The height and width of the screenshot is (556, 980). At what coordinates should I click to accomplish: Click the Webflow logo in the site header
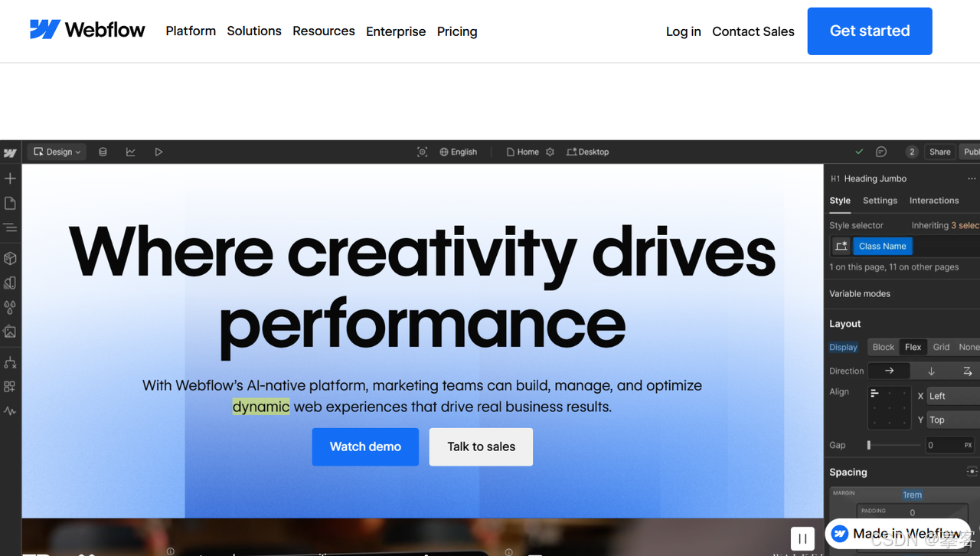pyautogui.click(x=87, y=30)
